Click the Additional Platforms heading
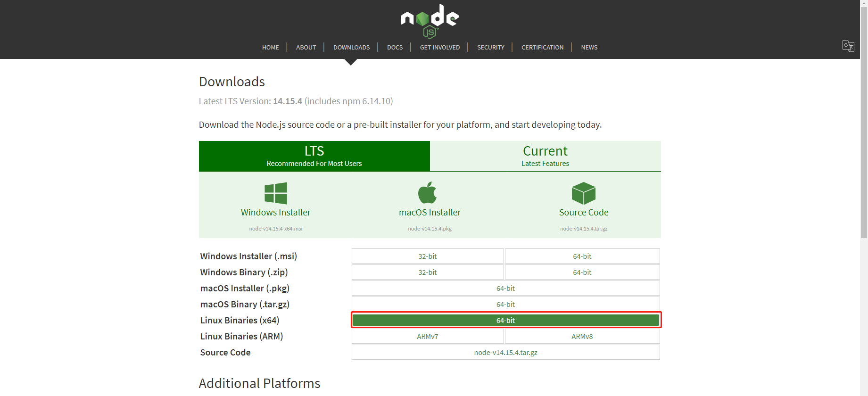 click(260, 383)
